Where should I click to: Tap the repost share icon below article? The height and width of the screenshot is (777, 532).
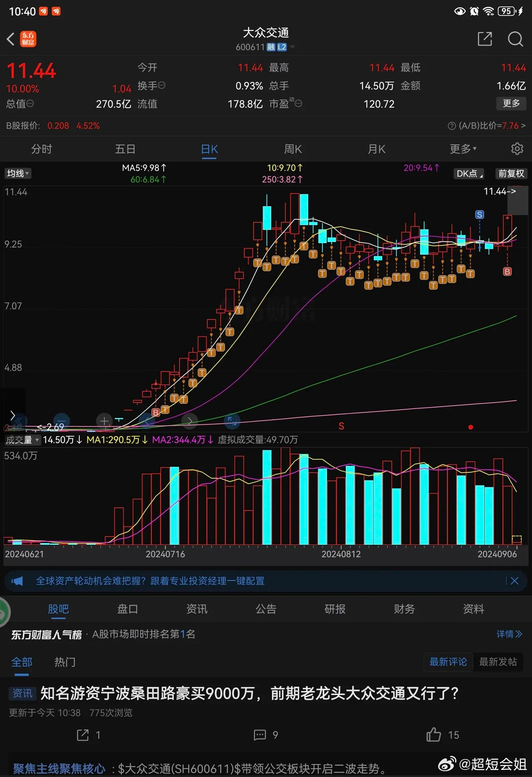83,735
